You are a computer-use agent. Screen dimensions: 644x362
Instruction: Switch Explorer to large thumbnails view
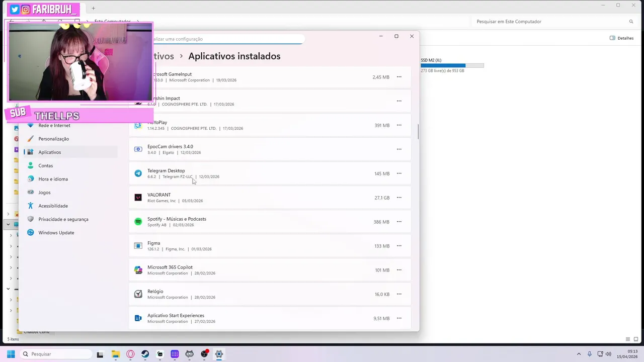(636, 339)
